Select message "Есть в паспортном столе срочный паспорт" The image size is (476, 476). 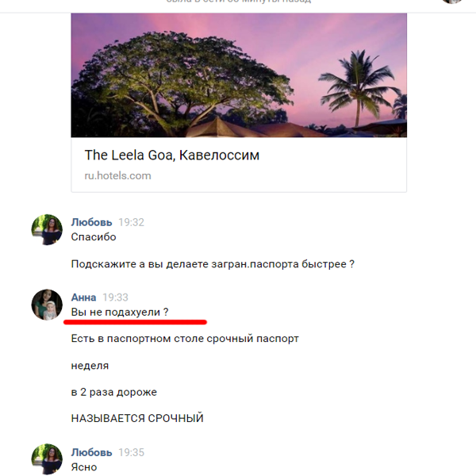pyautogui.click(x=185, y=339)
